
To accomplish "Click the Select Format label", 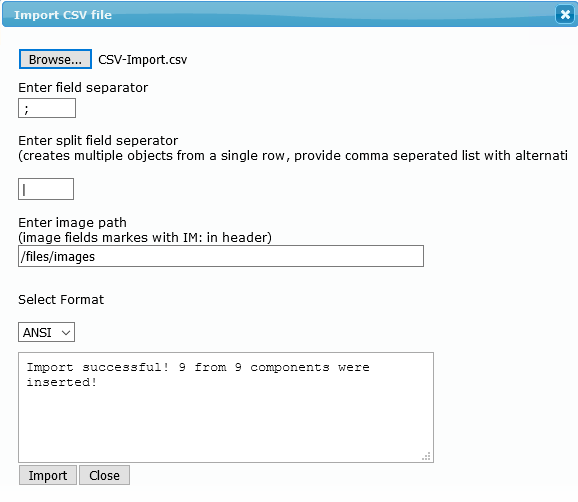I will [61, 300].
